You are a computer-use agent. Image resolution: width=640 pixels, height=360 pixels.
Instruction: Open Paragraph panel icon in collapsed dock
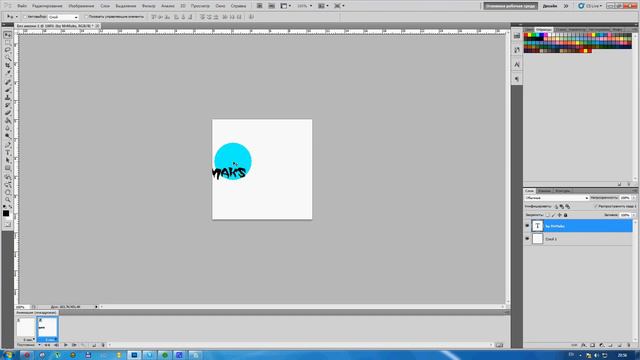pyautogui.click(x=517, y=79)
